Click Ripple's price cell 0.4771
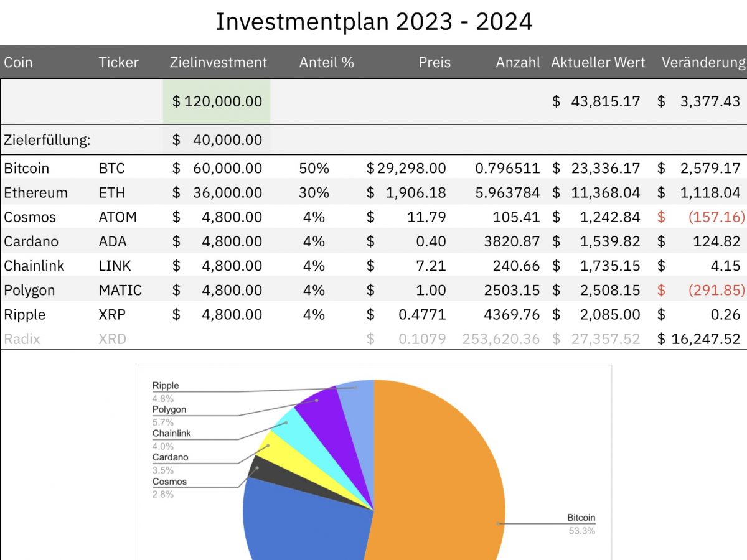 406,314
